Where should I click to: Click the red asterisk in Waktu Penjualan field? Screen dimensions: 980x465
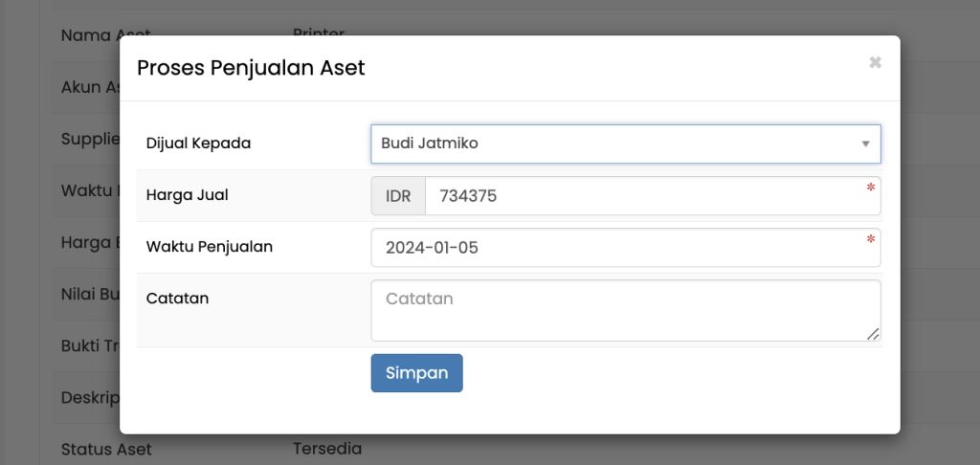pos(870,240)
